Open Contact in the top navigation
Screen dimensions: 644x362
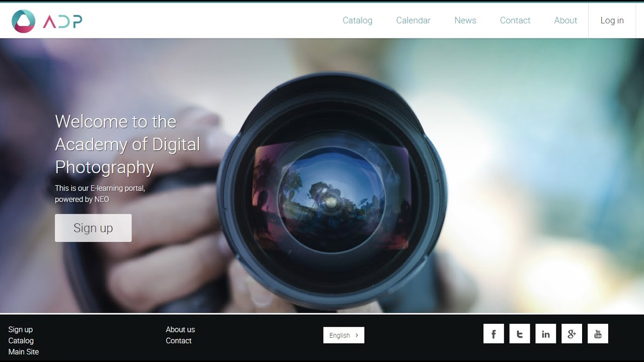515,21
